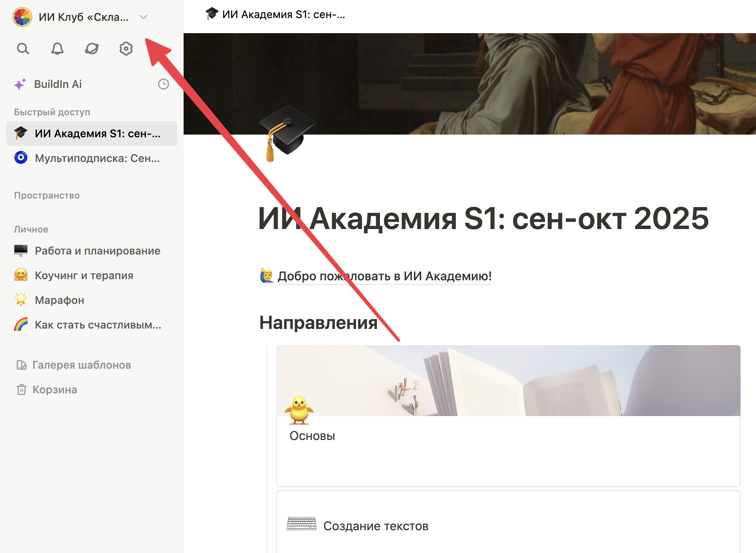
Task: Collapse the Личное section header
Action: [x=31, y=229]
